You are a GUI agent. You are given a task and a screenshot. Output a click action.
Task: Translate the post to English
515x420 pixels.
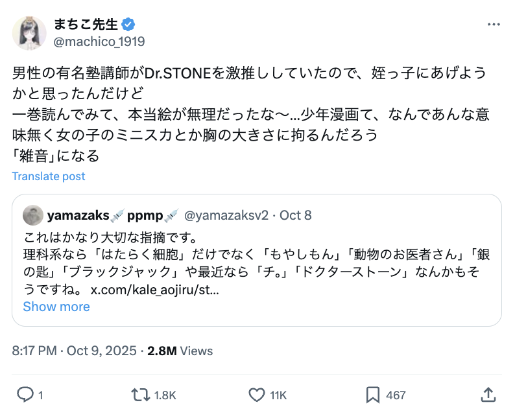click(x=49, y=176)
